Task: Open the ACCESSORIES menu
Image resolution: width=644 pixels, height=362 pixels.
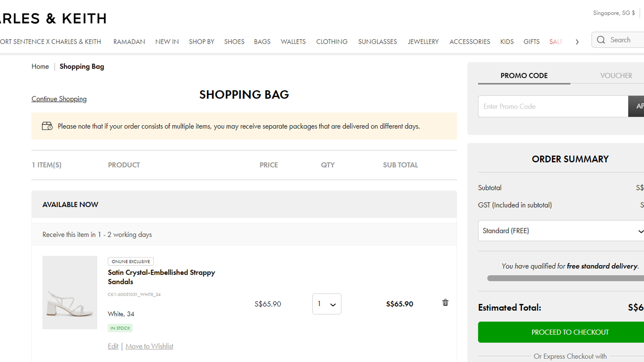Action: coord(470,42)
